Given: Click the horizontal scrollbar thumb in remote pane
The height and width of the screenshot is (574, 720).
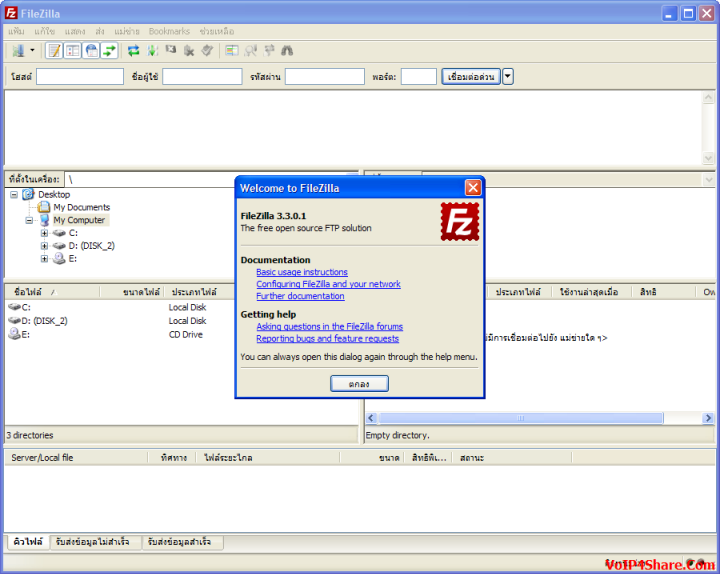Looking at the screenshot, I should click(x=520, y=418).
